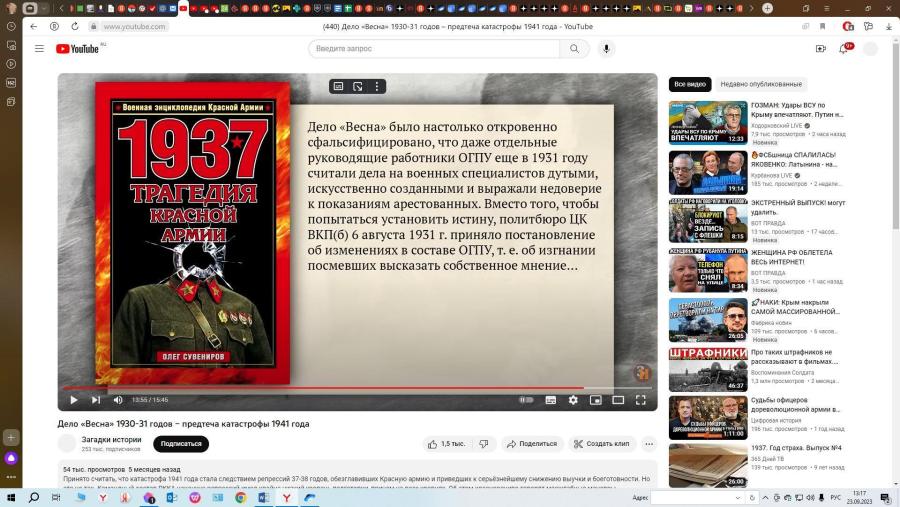The height and width of the screenshot is (507, 900).
Task: Click the search magnifier button
Action: coord(574,49)
